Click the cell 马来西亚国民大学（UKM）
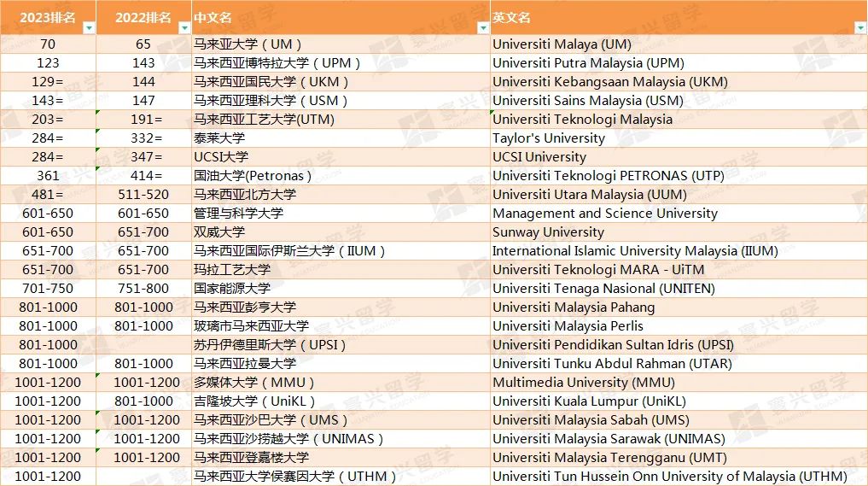The width and height of the screenshot is (868, 486). (x=341, y=82)
